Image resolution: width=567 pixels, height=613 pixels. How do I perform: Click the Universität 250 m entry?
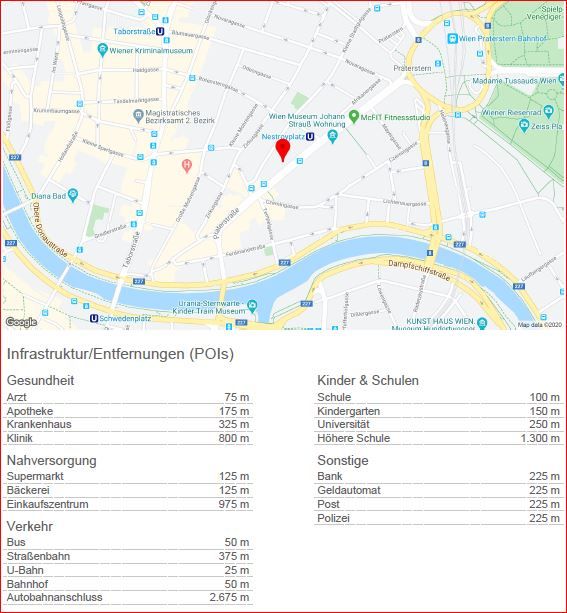438,424
